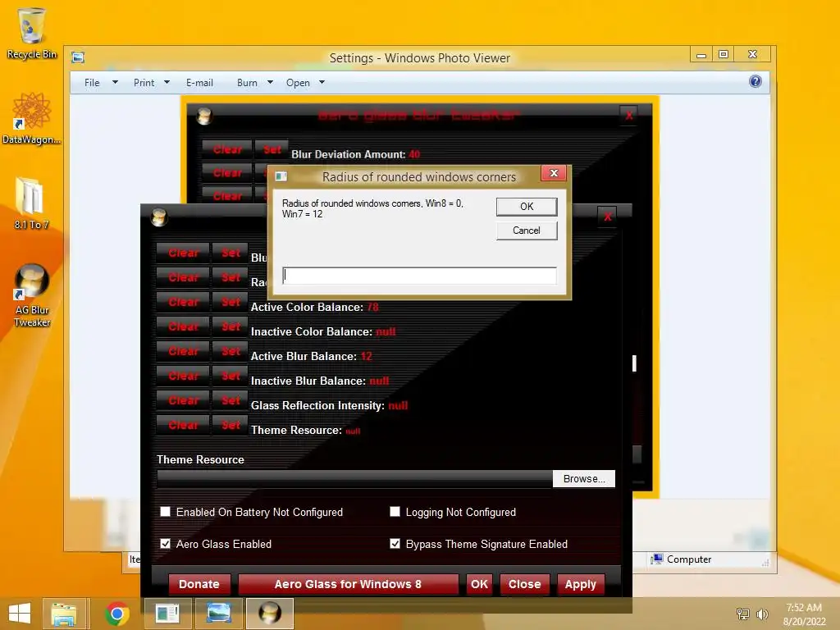Click the Aero Glass for Windows 8 button
The width and height of the screenshot is (840, 630).
point(348,584)
